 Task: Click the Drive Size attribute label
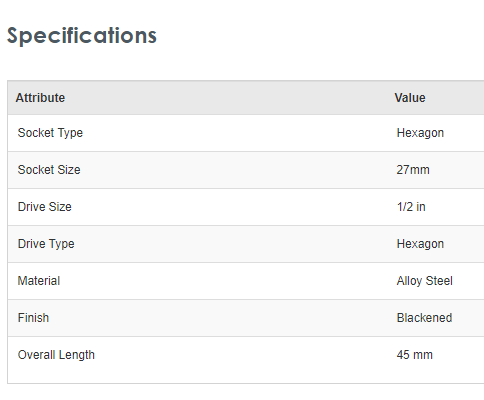click(x=45, y=207)
